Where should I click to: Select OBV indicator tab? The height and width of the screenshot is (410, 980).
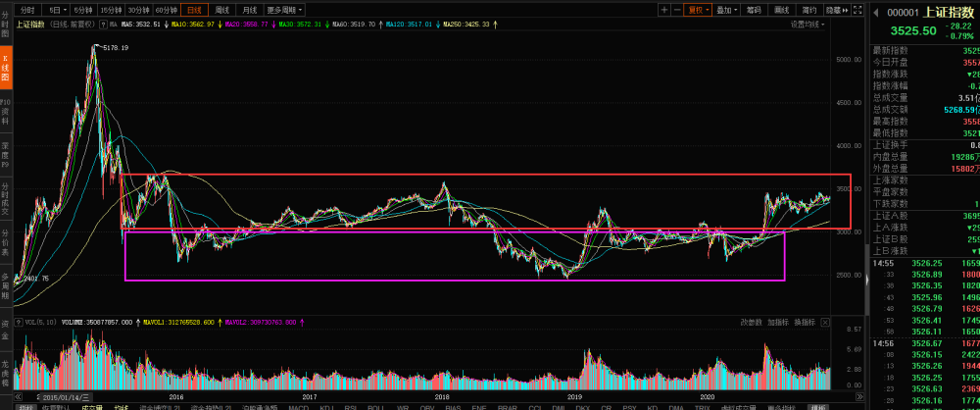tap(427, 408)
